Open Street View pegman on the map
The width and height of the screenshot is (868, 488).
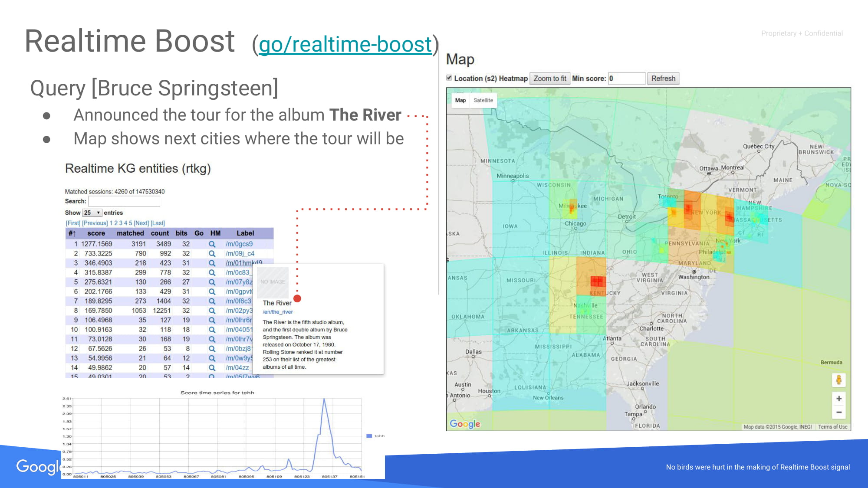pyautogui.click(x=839, y=380)
